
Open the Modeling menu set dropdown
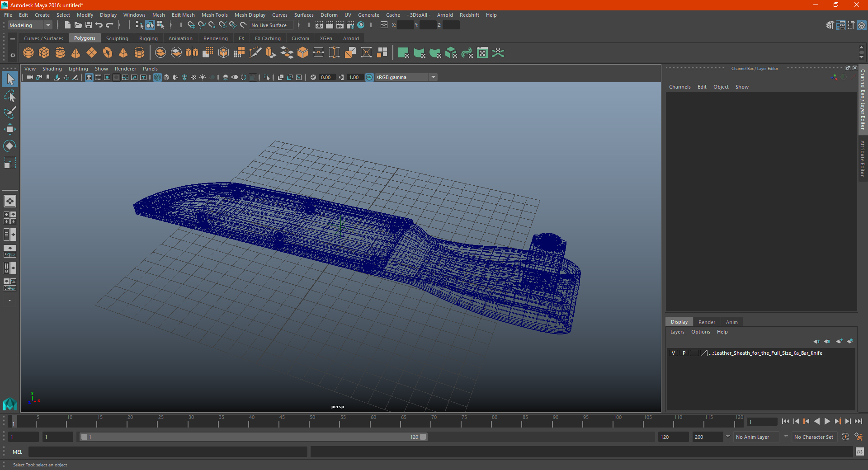click(30, 25)
